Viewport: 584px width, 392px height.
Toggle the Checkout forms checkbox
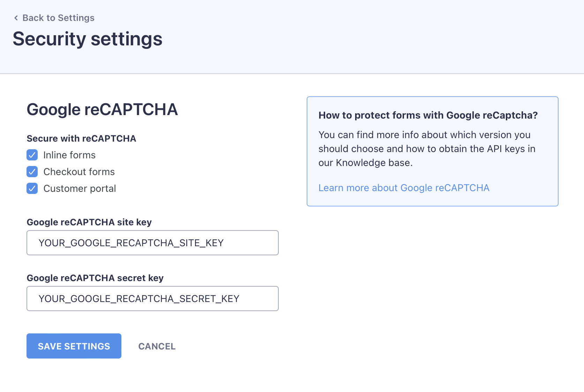tap(32, 172)
